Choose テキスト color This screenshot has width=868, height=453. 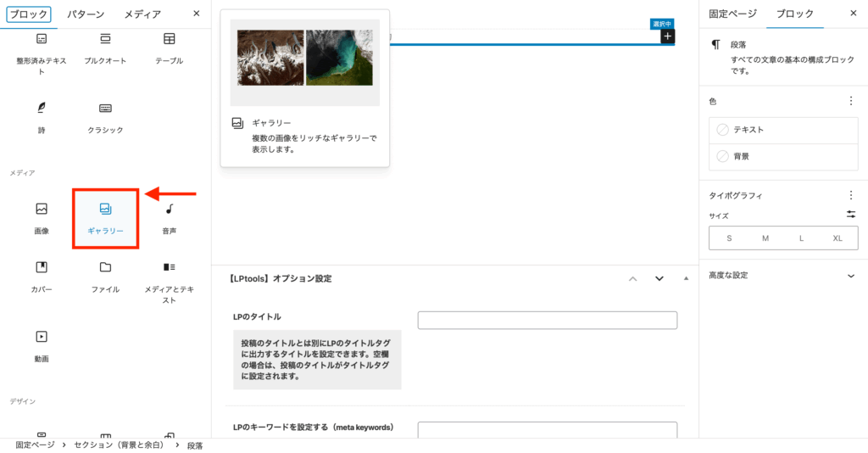pyautogui.click(x=783, y=130)
